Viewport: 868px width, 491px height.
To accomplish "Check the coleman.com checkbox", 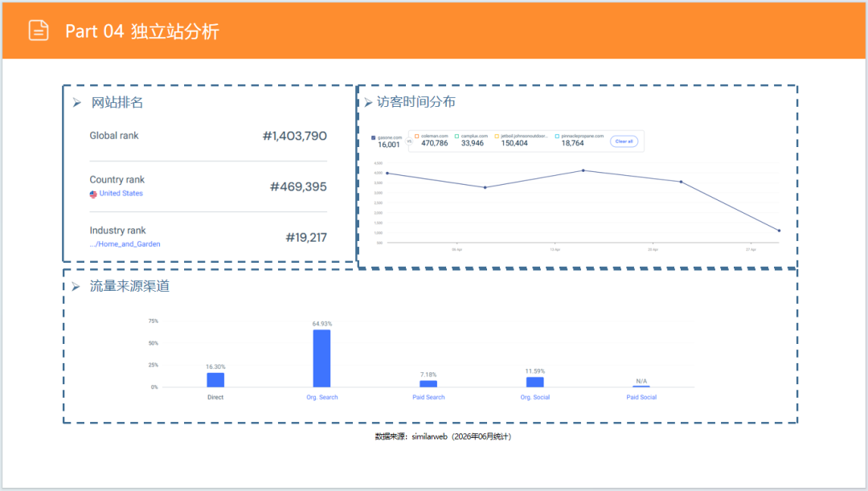I will click(x=417, y=136).
